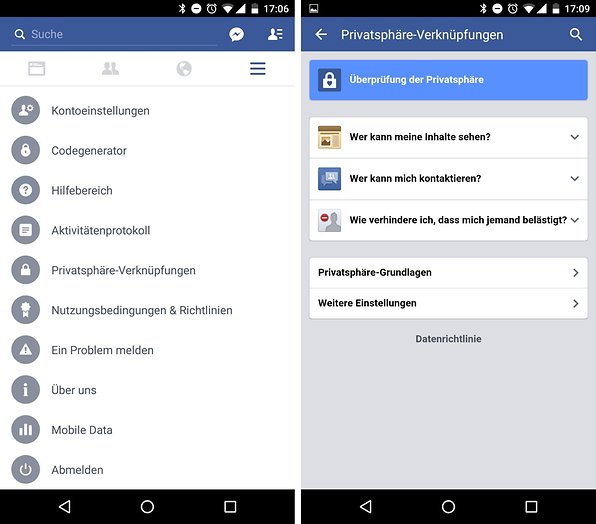Tap the Hilfebereich question mark icon
This screenshot has height=524, width=596.
click(x=25, y=190)
